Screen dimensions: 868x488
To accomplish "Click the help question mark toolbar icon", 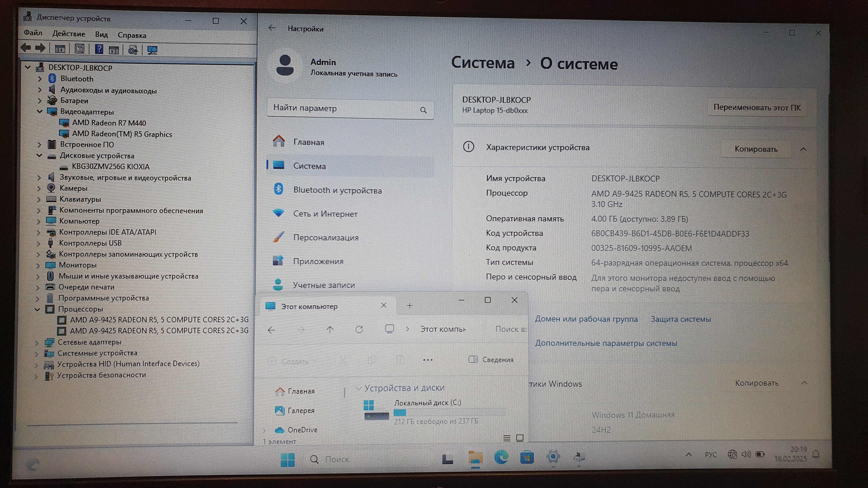I will [99, 49].
